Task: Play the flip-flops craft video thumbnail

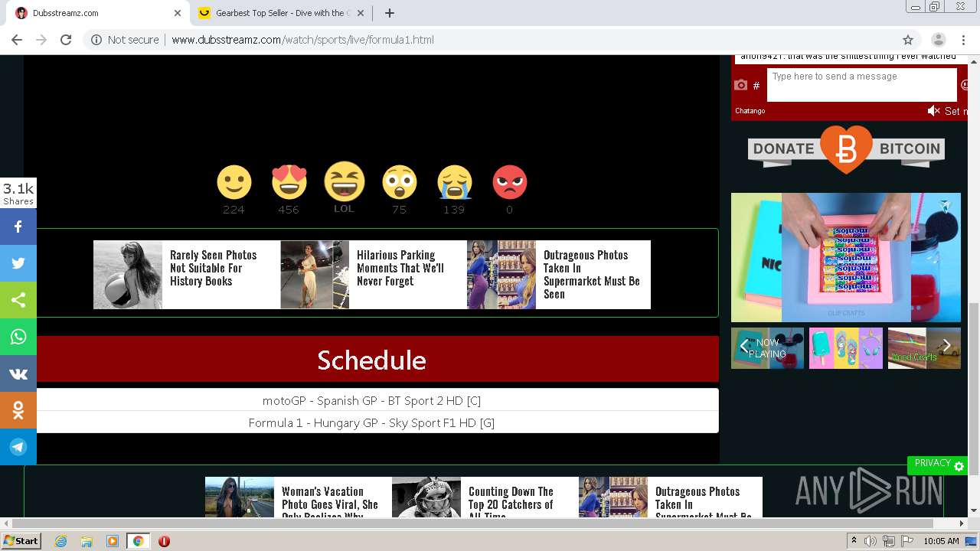Action: pyautogui.click(x=846, y=348)
